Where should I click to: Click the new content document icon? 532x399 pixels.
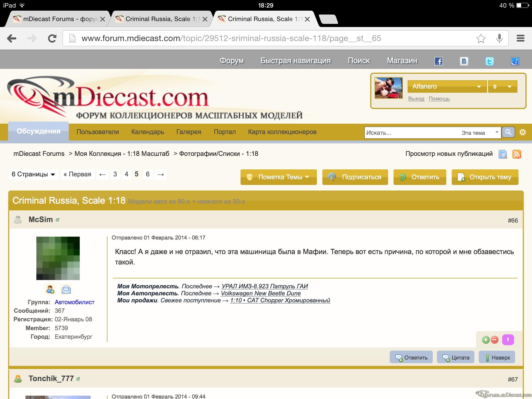click(503, 154)
